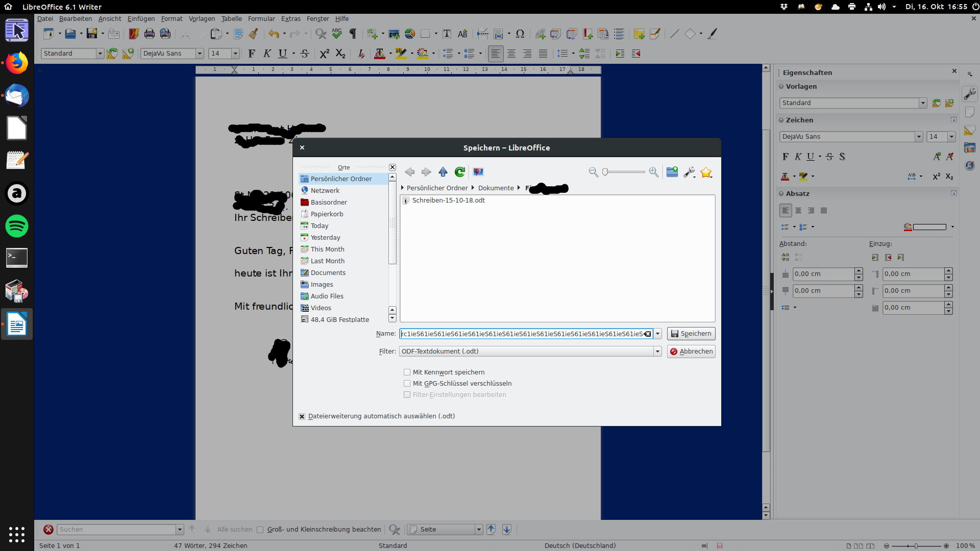Viewport: 980px width, 551px height.
Task: Open the Tabelle menu
Action: [x=232, y=19]
